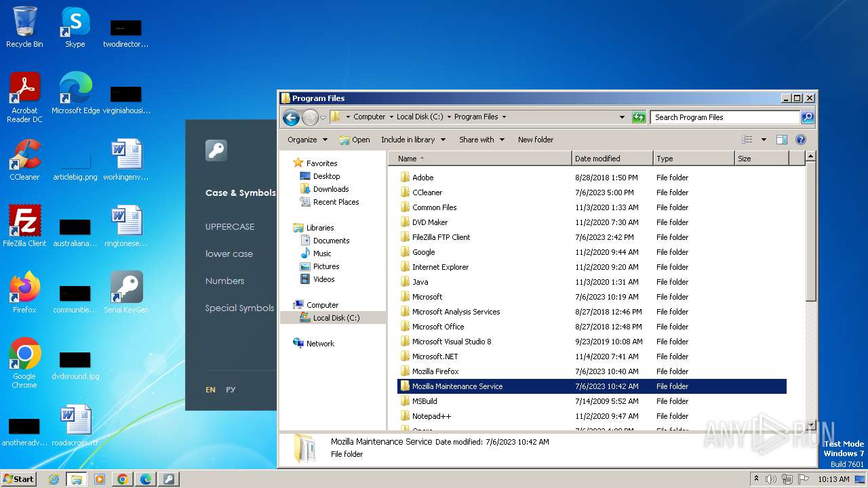Expand dropdown arrow after Computer breadcrumb

[391, 117]
